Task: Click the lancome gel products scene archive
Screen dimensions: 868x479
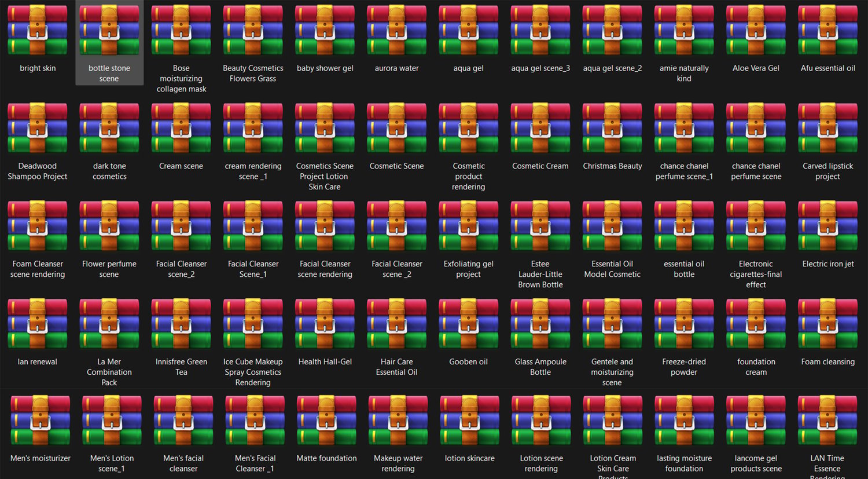Action: (756, 421)
